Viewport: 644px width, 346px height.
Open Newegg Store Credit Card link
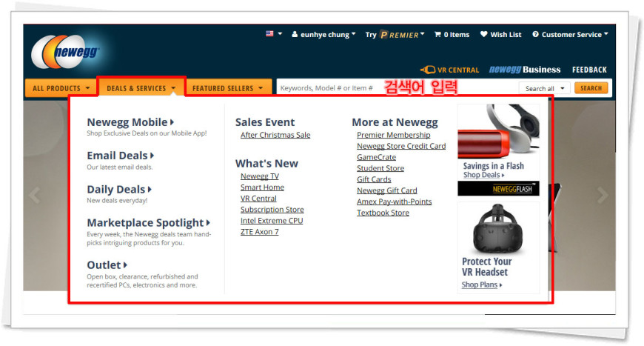[x=401, y=146]
